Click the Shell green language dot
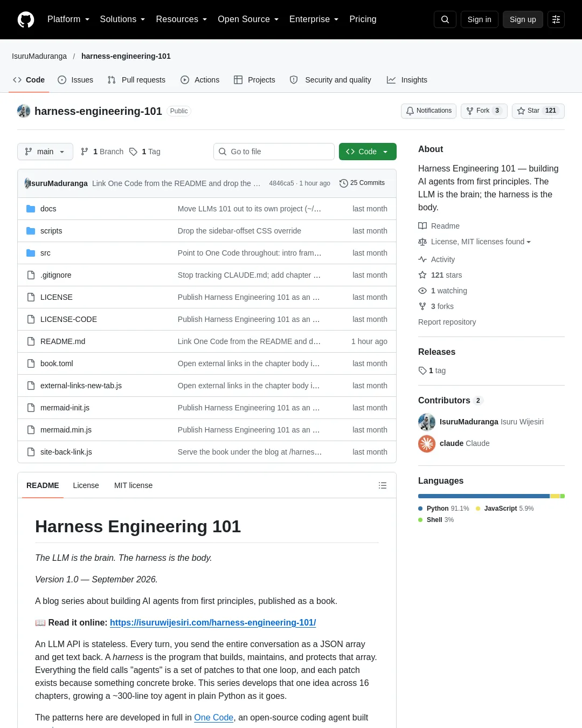The width and height of the screenshot is (582, 728). (420, 520)
